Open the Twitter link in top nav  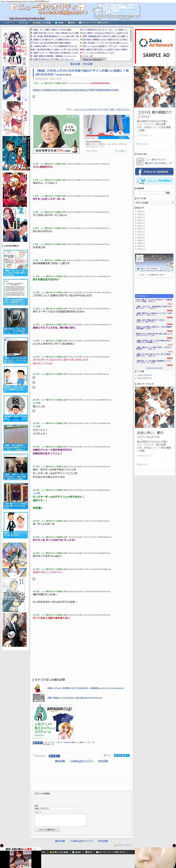tap(60, 23)
